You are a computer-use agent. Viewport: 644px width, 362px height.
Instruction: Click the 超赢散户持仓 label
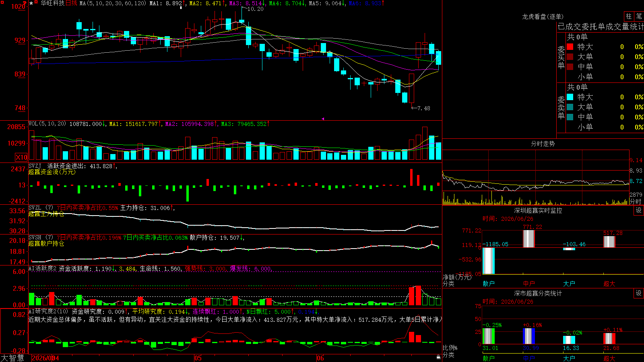(x=46, y=243)
